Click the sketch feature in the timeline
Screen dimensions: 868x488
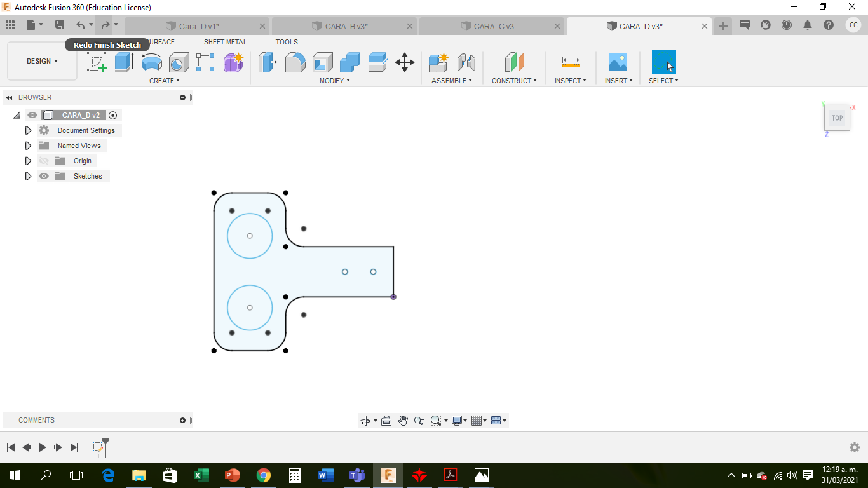click(x=98, y=447)
